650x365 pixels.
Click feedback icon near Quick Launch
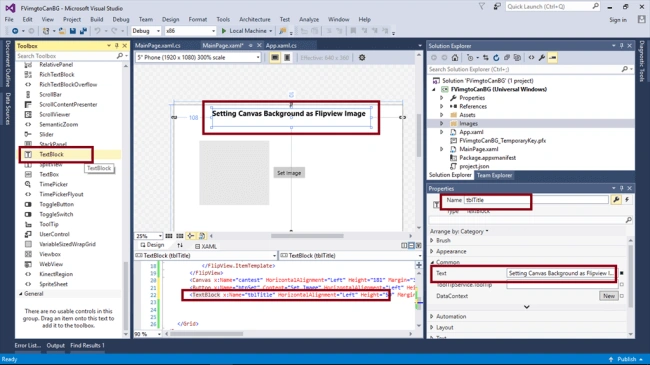497,7
